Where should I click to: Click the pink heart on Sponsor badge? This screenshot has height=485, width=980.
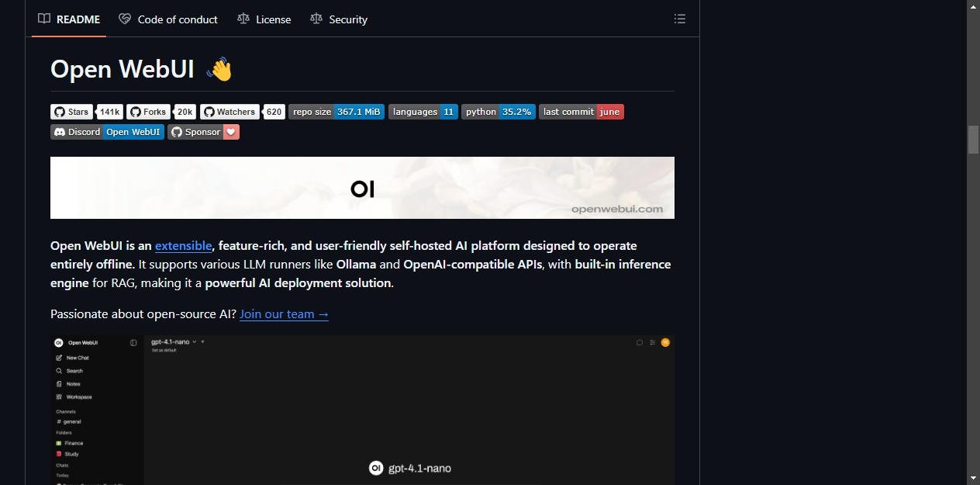(x=231, y=132)
